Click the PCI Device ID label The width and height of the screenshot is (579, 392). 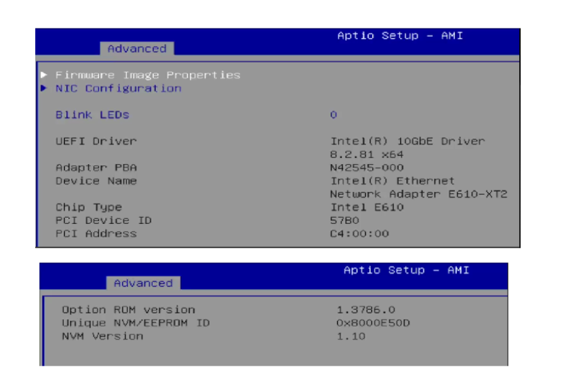tap(103, 220)
